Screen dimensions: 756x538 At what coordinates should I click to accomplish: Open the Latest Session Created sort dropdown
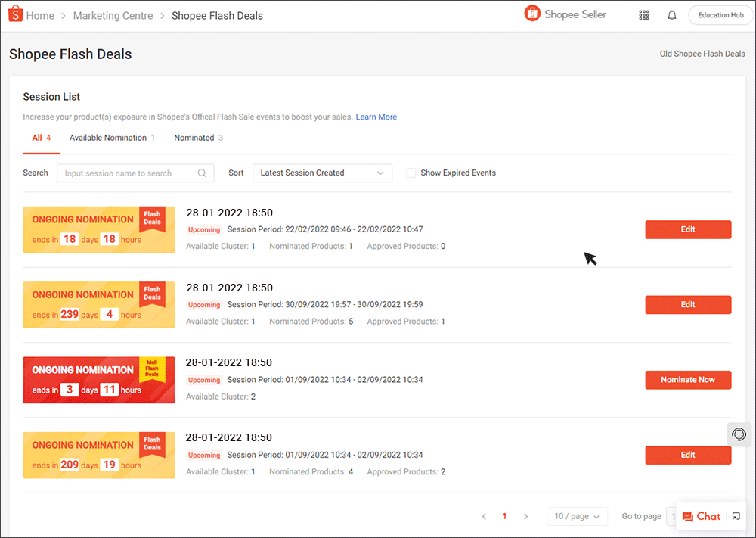322,173
